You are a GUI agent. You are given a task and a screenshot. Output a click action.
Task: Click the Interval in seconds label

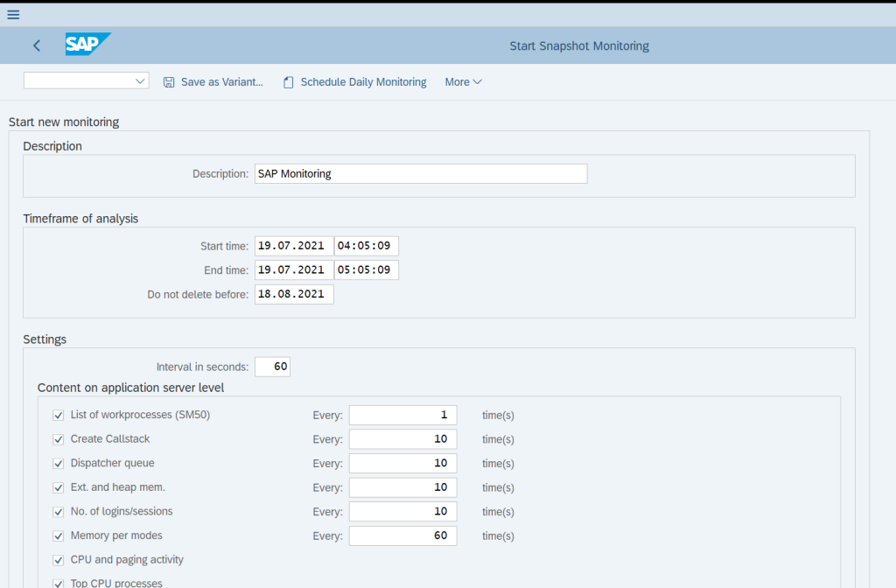tap(202, 367)
